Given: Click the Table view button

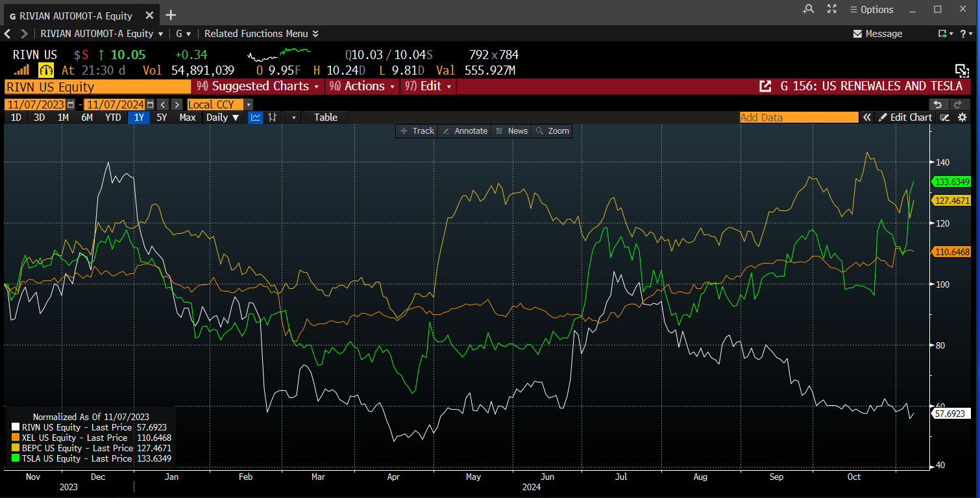Looking at the screenshot, I should (326, 118).
